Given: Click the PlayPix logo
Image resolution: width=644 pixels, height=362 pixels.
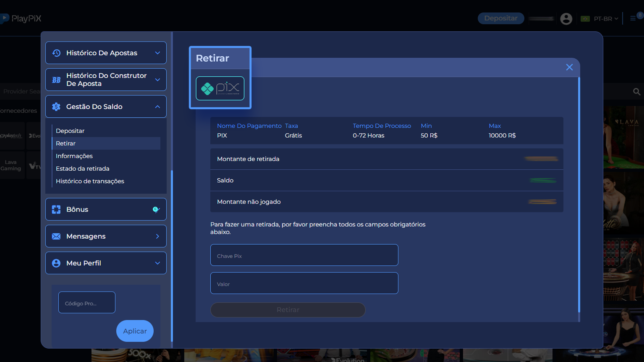Looking at the screenshot, I should click(21, 18).
